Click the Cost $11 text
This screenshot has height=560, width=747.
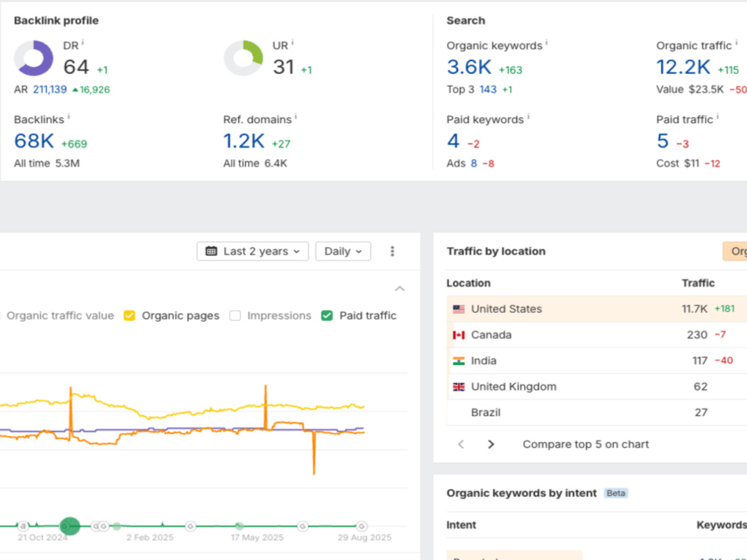pyautogui.click(x=678, y=164)
